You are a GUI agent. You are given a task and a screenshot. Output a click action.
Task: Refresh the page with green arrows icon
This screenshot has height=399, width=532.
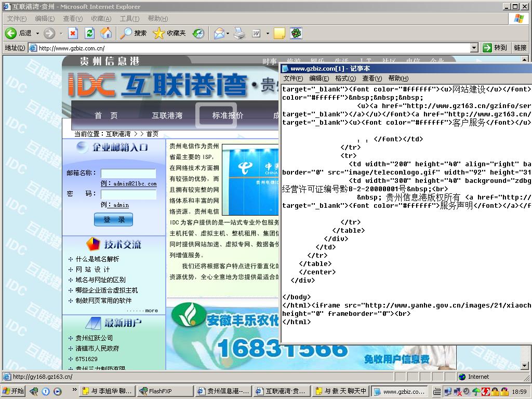89,33
